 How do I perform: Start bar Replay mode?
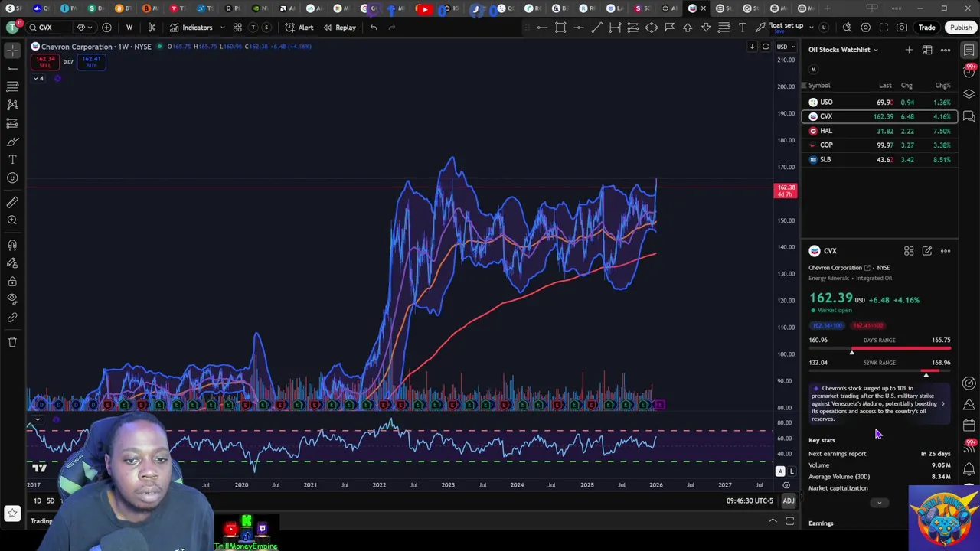[x=339, y=28]
